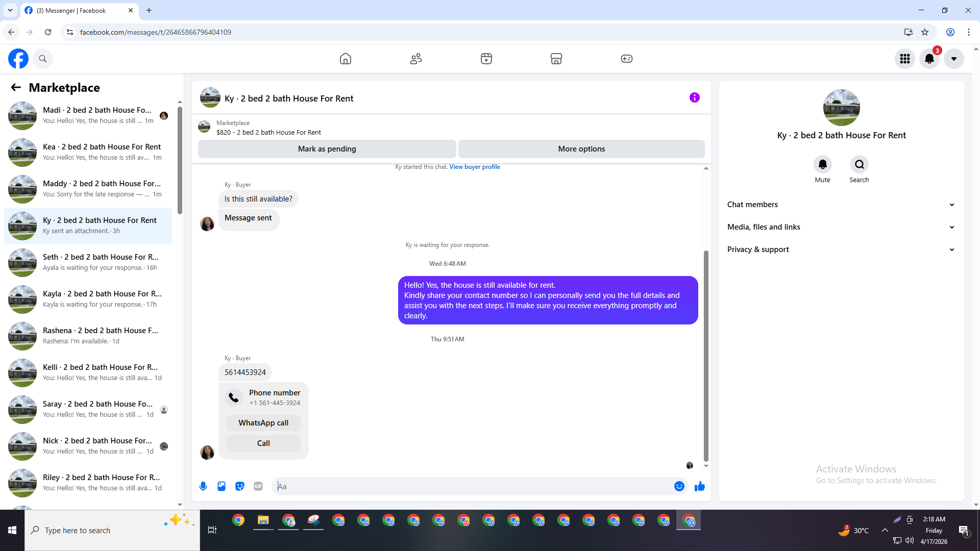Screen dimensions: 980x551
Task: Attach a photo with the image icon
Action: tap(222, 486)
